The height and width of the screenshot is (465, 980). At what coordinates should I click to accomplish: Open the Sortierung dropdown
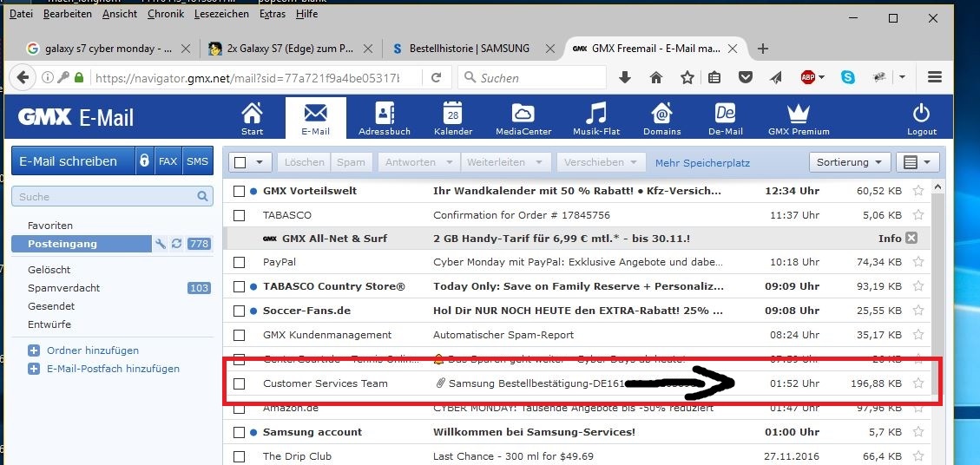850,162
